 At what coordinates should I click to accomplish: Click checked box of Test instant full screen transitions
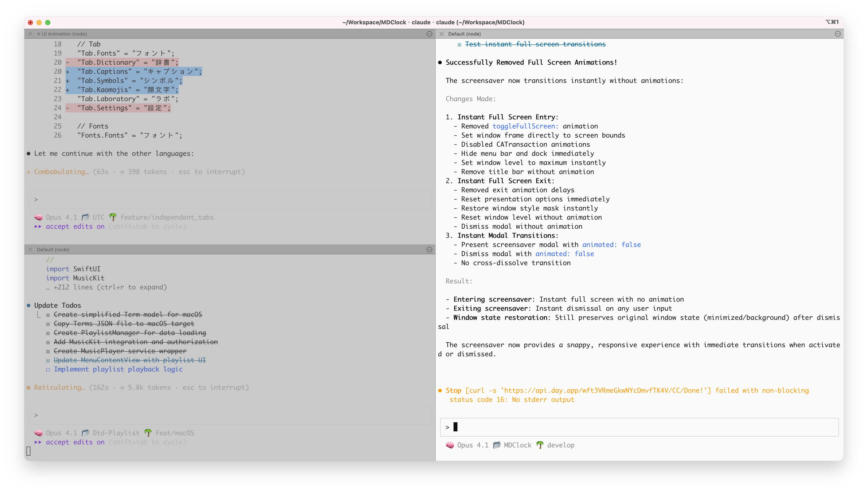click(459, 45)
